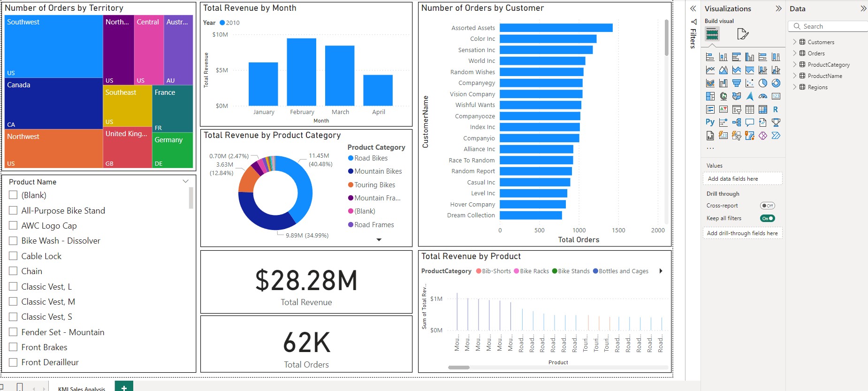Screen dimensions: 868x391
Task: Collapse the Product Name slicer chevron
Action: [185, 181]
